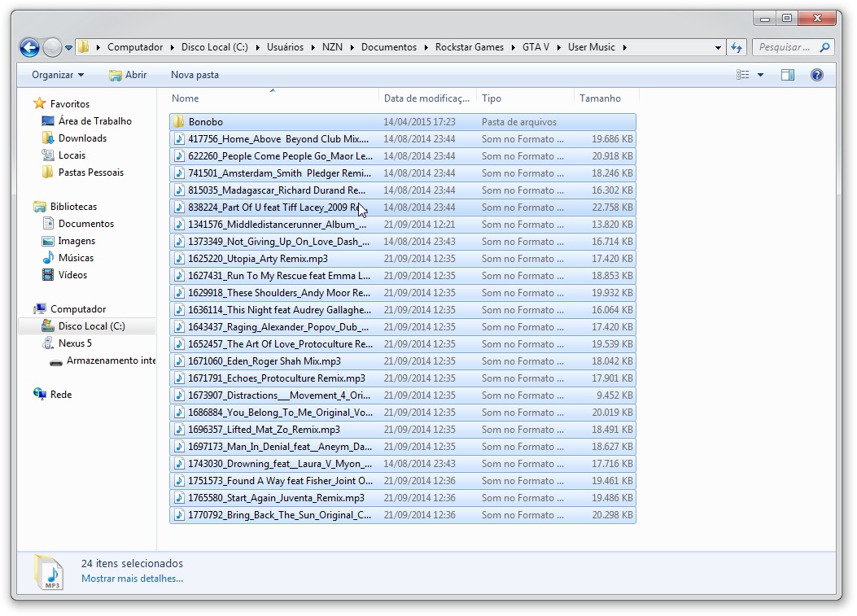Open Pastas Pessoais in sidebar
This screenshot has height=616, width=857.
(90, 173)
